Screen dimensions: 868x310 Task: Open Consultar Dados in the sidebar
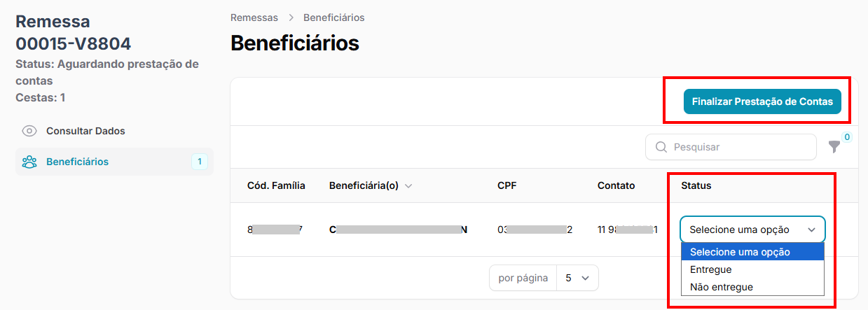pos(85,131)
